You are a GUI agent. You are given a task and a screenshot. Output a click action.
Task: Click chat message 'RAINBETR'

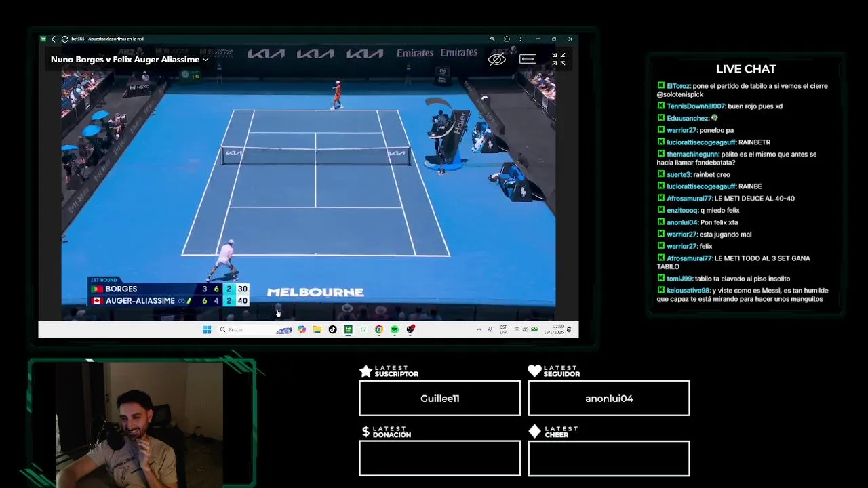[754, 142]
